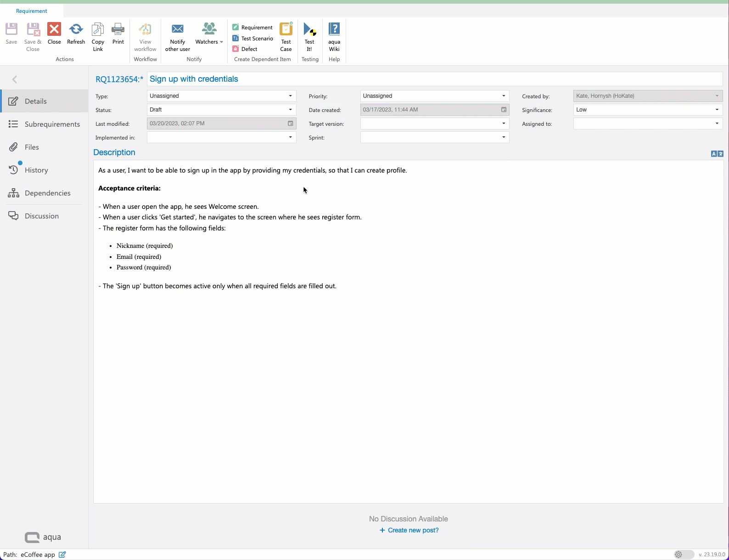Image resolution: width=729 pixels, height=560 pixels.
Task: Edit the requirement title field
Action: click(x=434, y=79)
